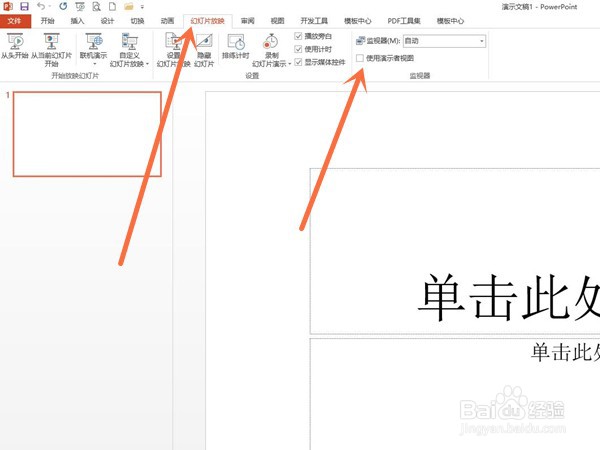Open the 监视器 combo box set to 自动

[445, 41]
